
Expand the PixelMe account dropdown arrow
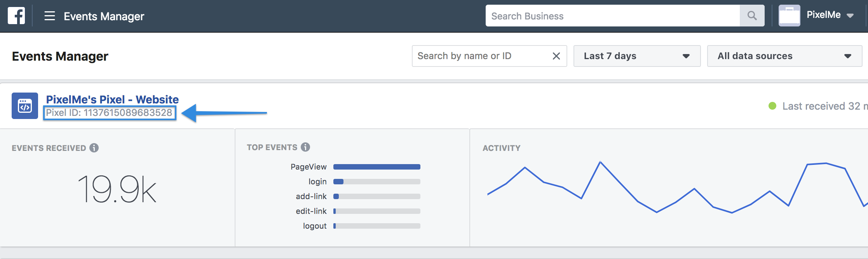(x=850, y=16)
